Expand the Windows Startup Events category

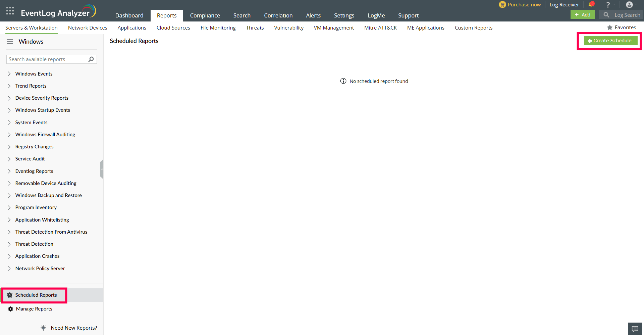click(9, 110)
